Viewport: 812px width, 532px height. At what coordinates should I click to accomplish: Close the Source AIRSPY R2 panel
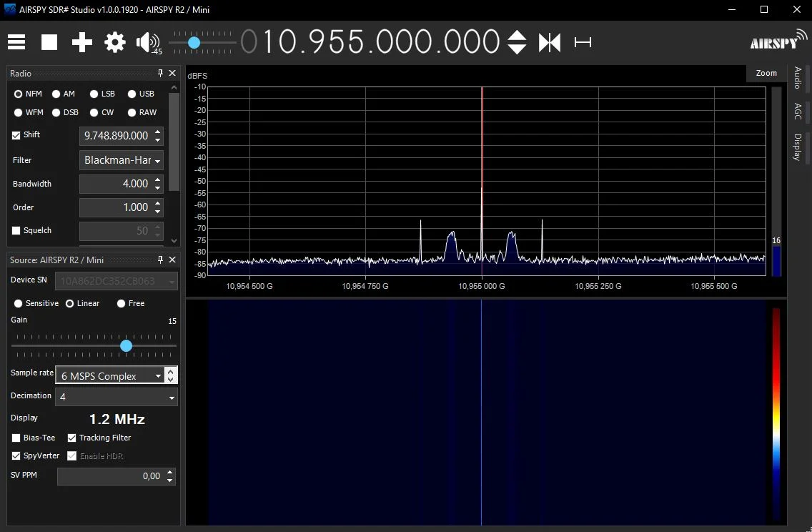pyautogui.click(x=172, y=260)
